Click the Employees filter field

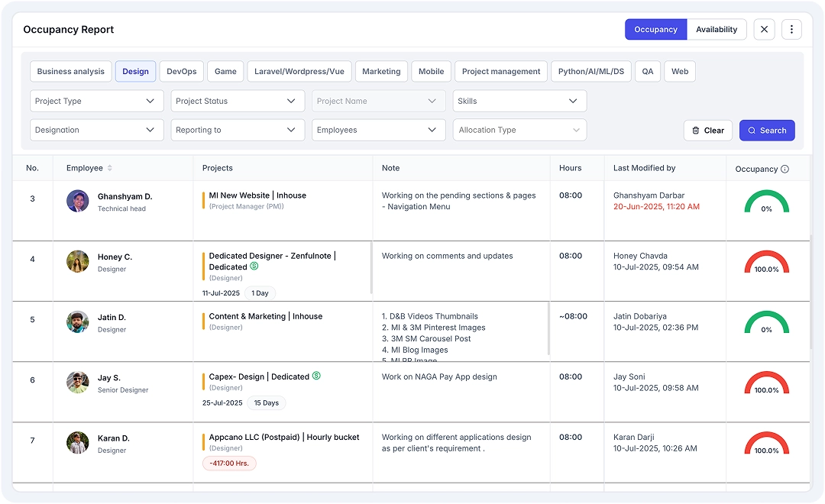[378, 130]
